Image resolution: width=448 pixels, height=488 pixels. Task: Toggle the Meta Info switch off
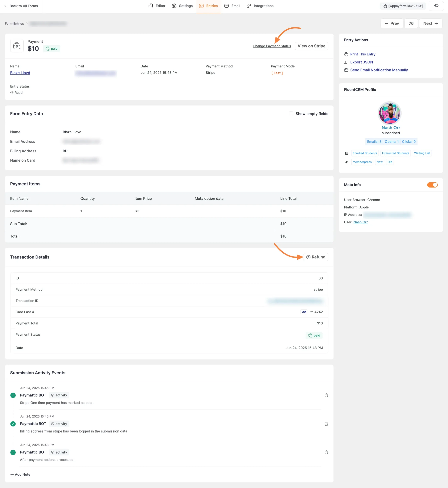(432, 185)
